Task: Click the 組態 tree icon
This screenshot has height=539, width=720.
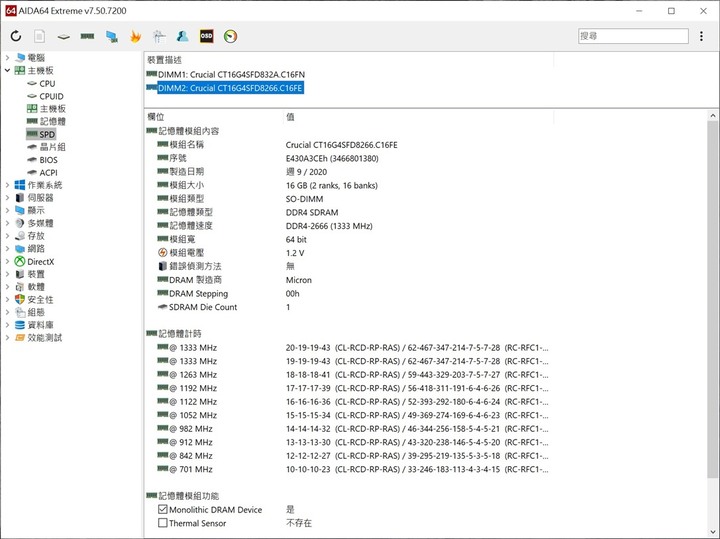Action: pos(20,312)
